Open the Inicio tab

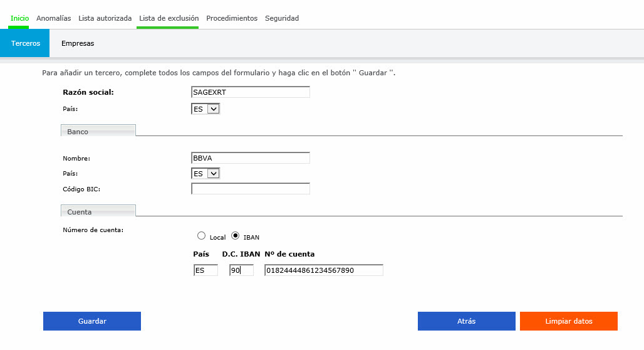19,18
